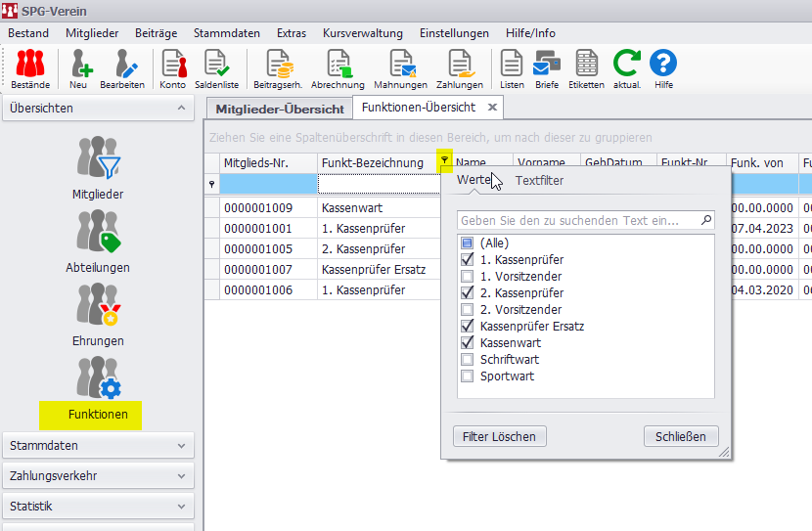Click the Filter Löschen button

[500, 436]
